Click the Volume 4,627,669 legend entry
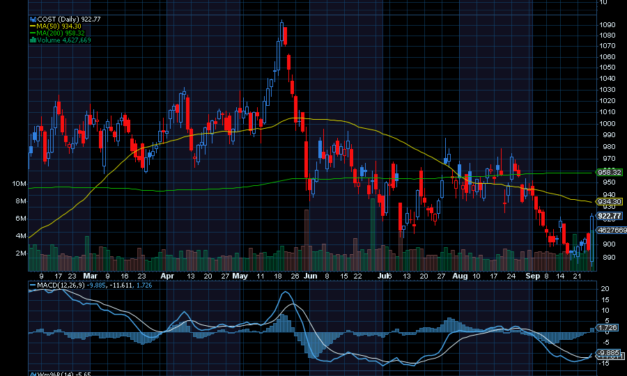Viewport: 627px width, 376px height. 64,40
